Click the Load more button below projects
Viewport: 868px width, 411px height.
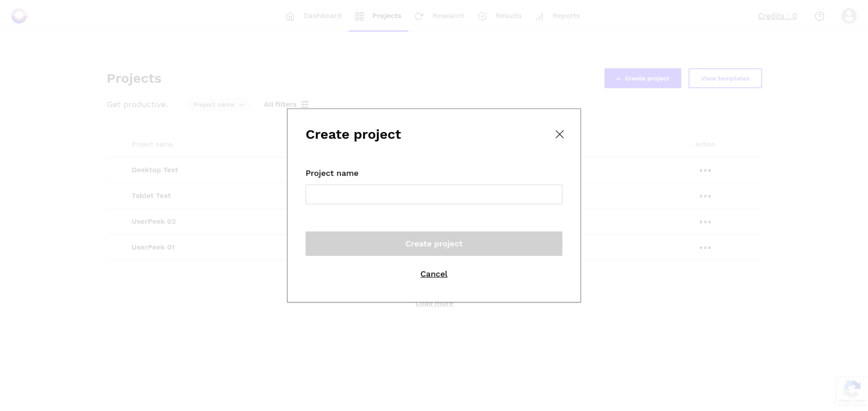tap(434, 303)
